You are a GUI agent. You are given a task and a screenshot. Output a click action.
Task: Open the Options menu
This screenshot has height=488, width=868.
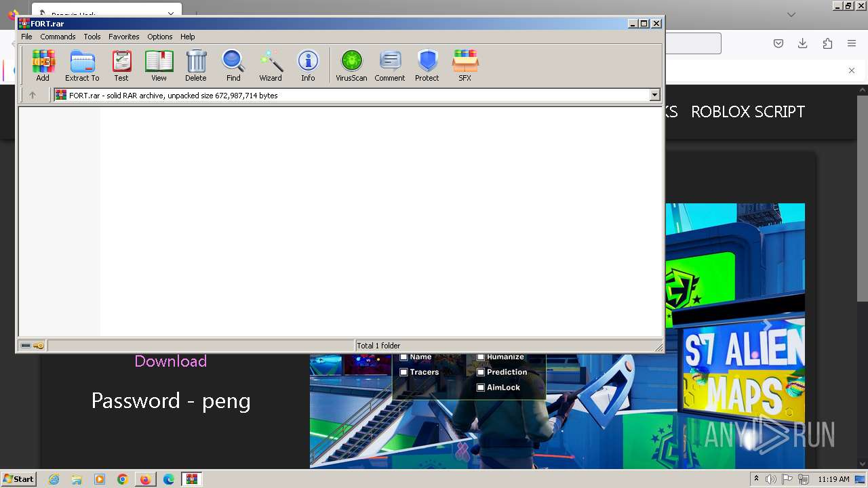160,37
